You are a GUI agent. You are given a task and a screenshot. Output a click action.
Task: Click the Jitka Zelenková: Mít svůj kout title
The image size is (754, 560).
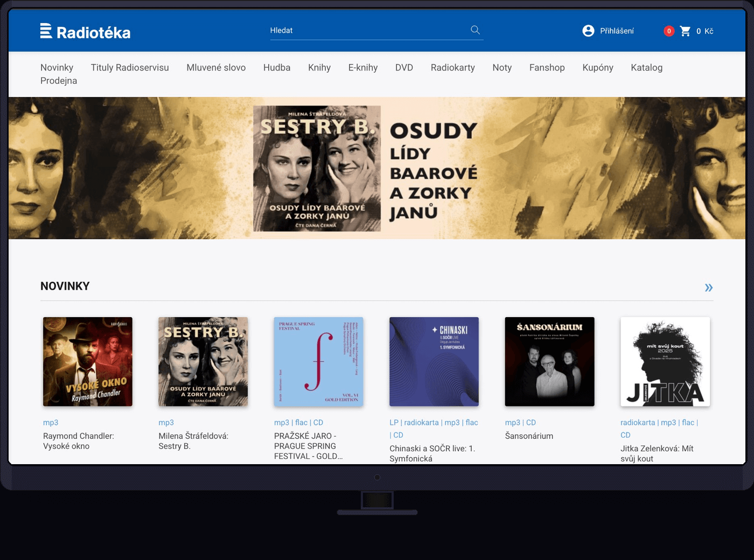(x=657, y=453)
